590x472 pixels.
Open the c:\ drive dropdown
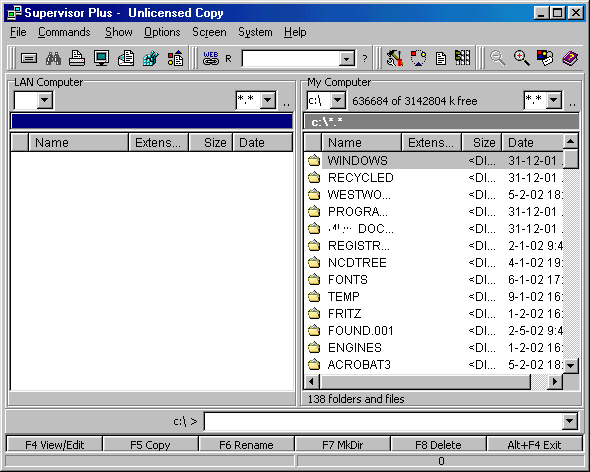click(x=338, y=100)
